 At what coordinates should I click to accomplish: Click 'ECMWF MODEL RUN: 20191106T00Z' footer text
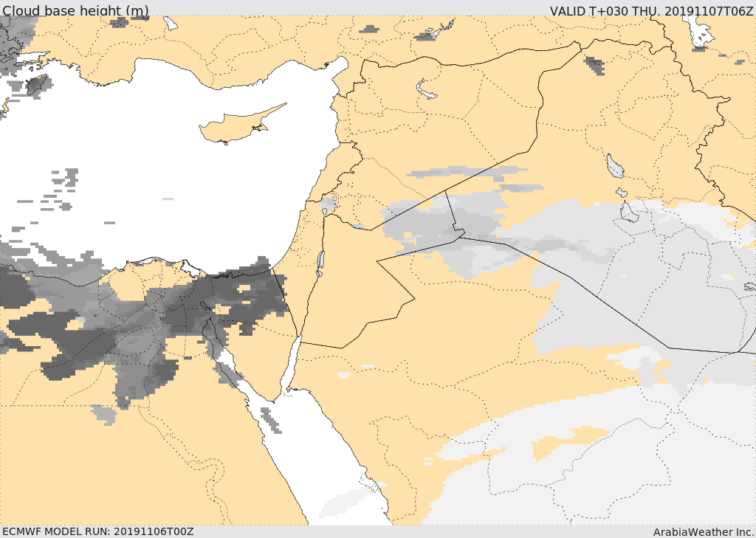coord(98,531)
